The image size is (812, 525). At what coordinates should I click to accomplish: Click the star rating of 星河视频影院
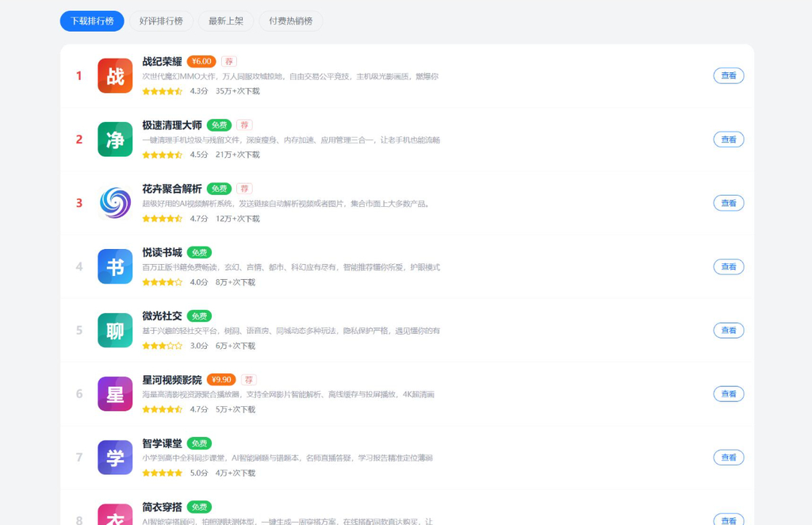point(163,409)
